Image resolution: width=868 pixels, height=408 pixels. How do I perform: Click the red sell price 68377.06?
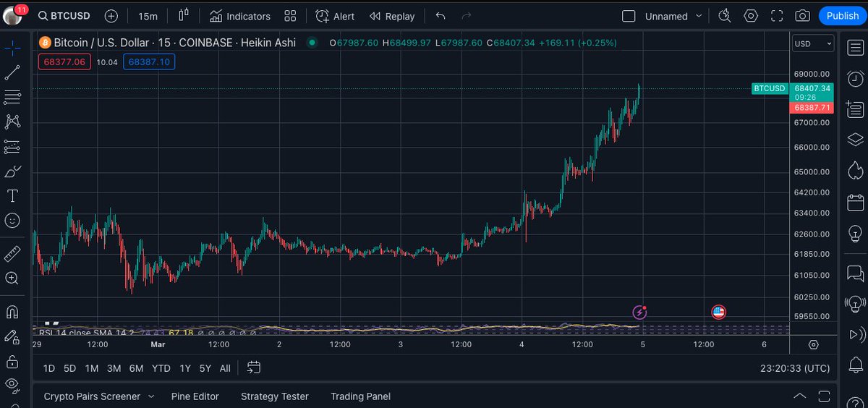coord(64,62)
